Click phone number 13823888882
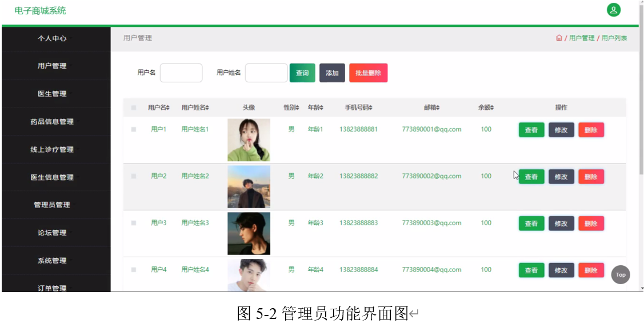Image resolution: width=644 pixels, height=323 pixels. pos(358,176)
